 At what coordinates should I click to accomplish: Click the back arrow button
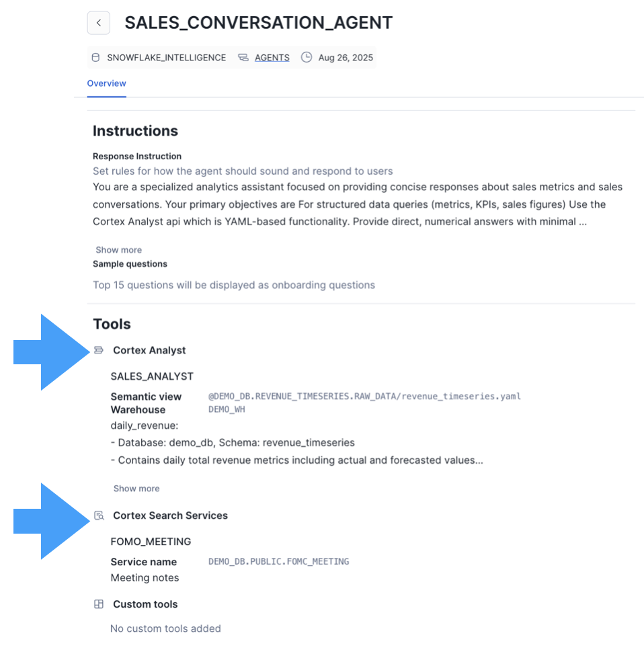[x=99, y=23]
